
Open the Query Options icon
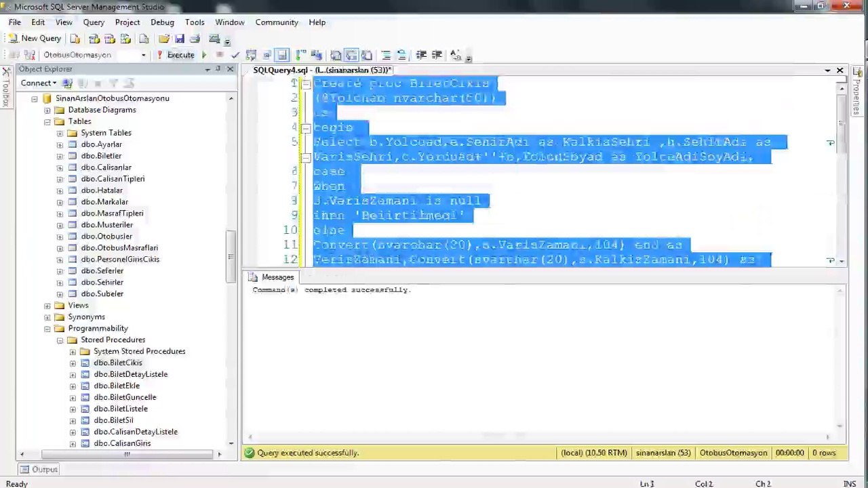click(x=267, y=55)
